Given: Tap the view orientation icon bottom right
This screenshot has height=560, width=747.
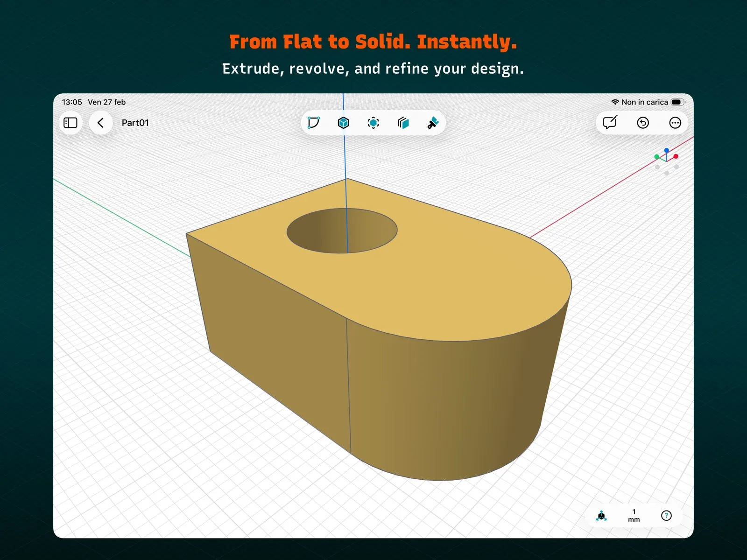Looking at the screenshot, I should [601, 516].
